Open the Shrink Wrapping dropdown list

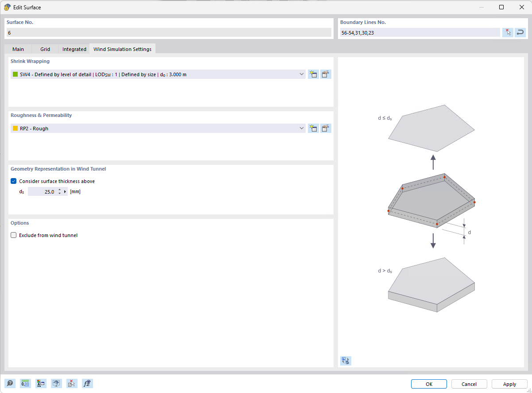(x=301, y=74)
